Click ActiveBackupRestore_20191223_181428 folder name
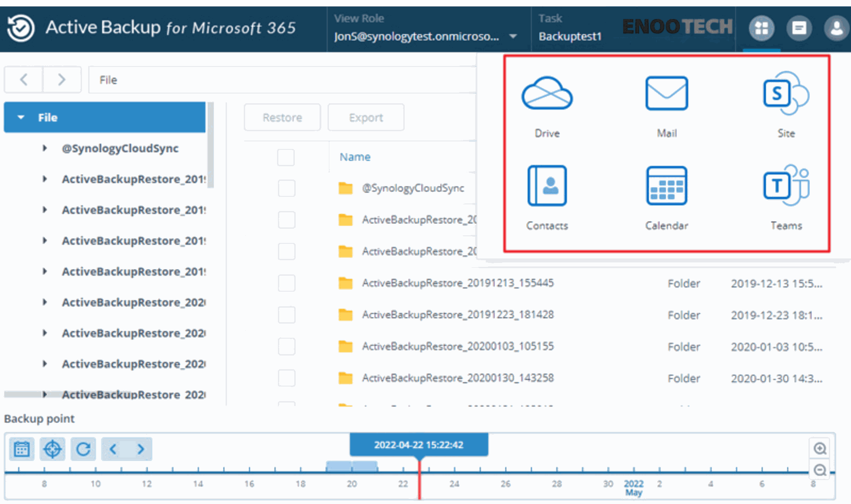851x504 pixels. 458,315
